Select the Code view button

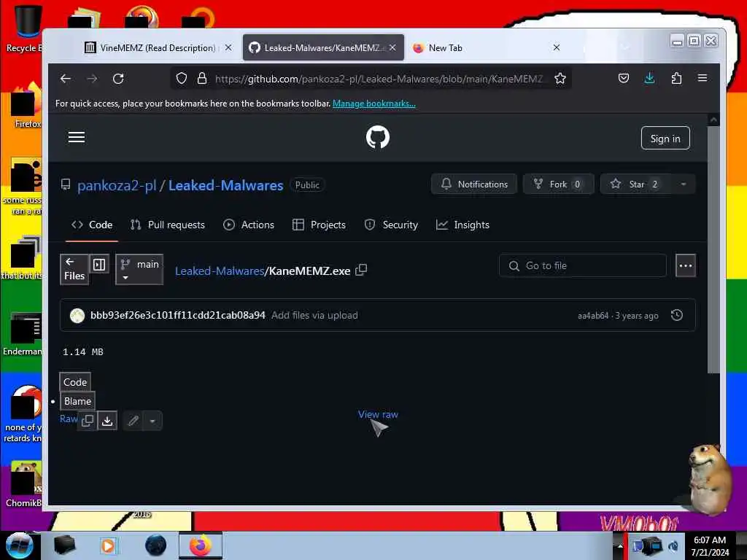coord(75,382)
